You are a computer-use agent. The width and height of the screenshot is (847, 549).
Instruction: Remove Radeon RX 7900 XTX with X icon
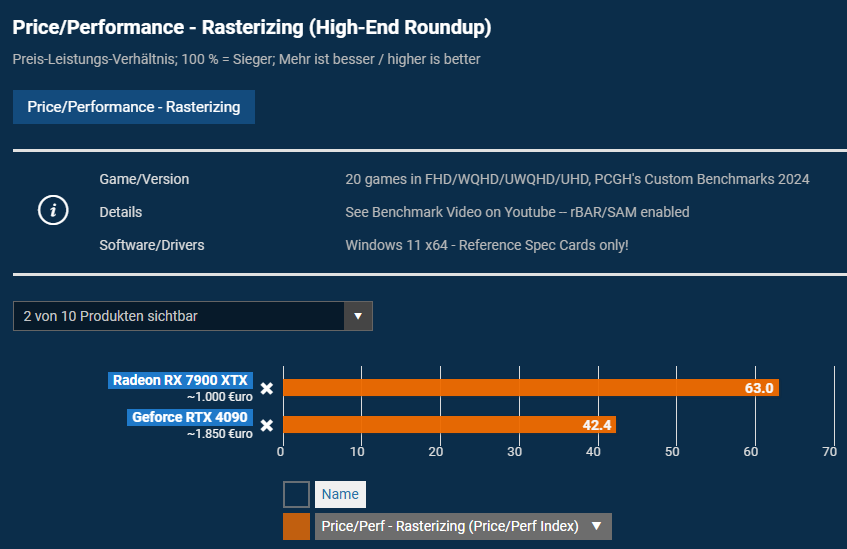pyautogui.click(x=267, y=389)
